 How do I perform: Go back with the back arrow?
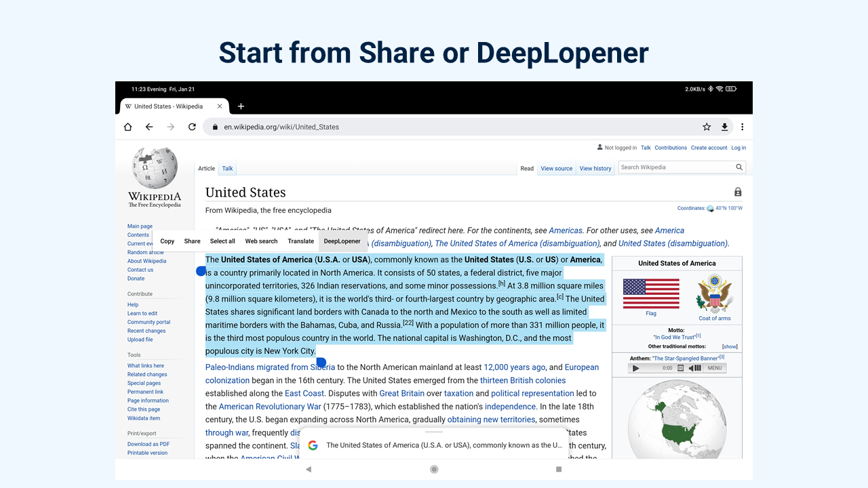point(149,127)
